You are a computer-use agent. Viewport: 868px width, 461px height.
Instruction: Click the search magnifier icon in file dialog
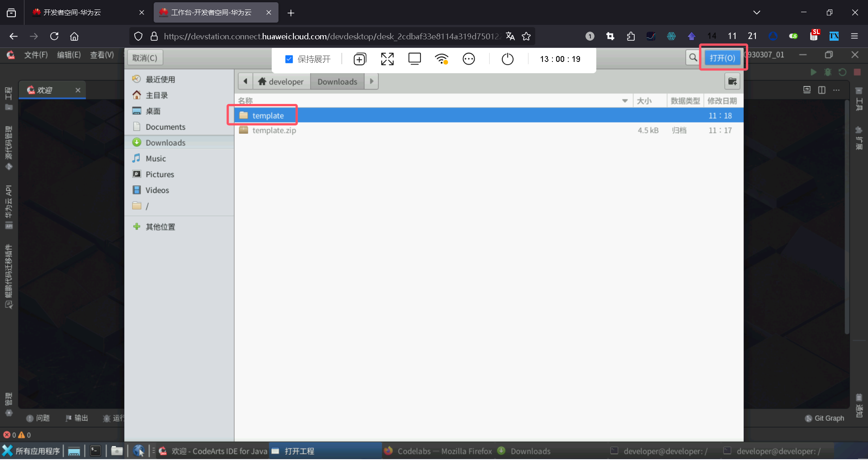693,58
